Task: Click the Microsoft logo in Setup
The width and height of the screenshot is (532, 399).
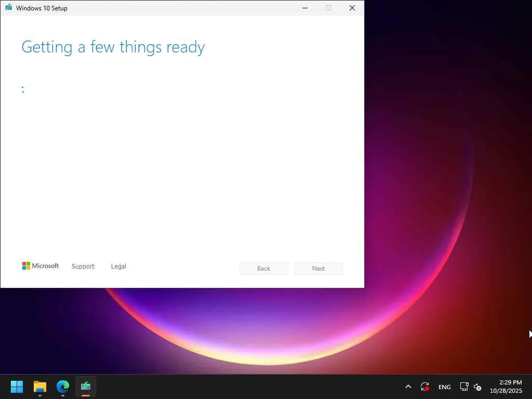Action: [x=41, y=265]
